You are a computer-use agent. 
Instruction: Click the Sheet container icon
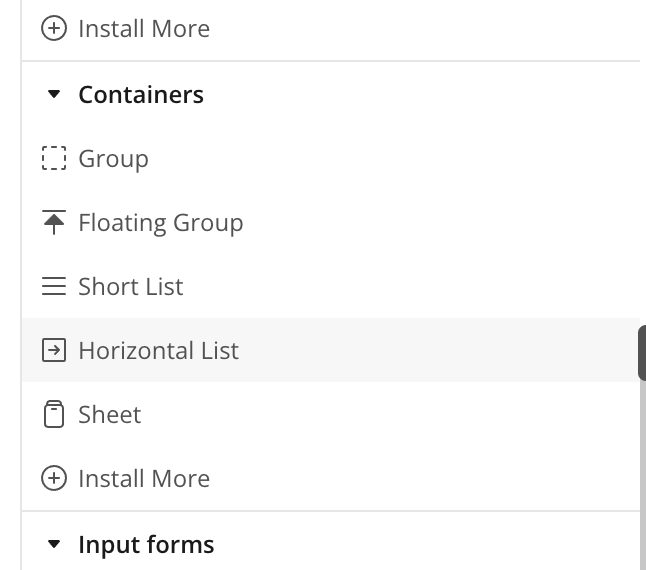(x=53, y=415)
